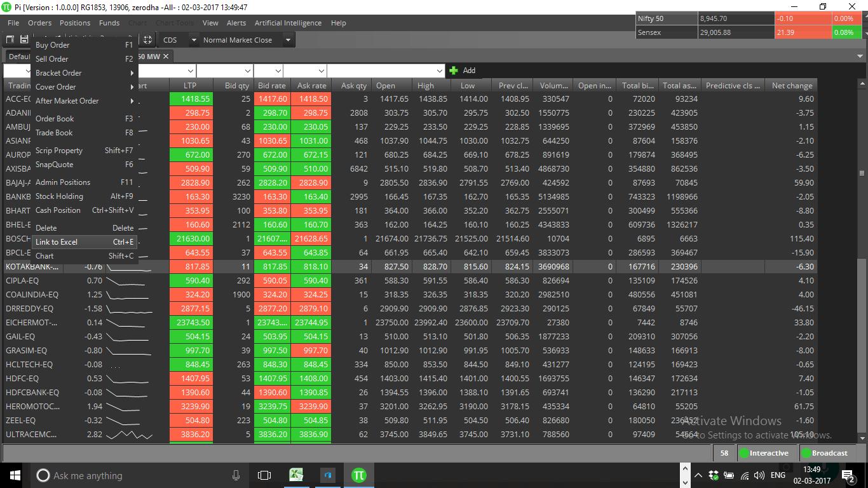Sort by the Net change column header

coord(792,86)
